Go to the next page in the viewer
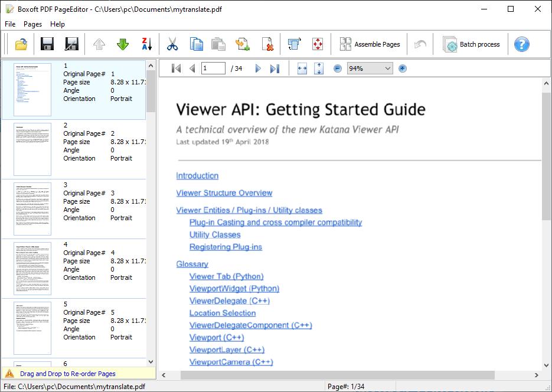Image resolution: width=552 pixels, height=392 pixels. click(x=257, y=68)
